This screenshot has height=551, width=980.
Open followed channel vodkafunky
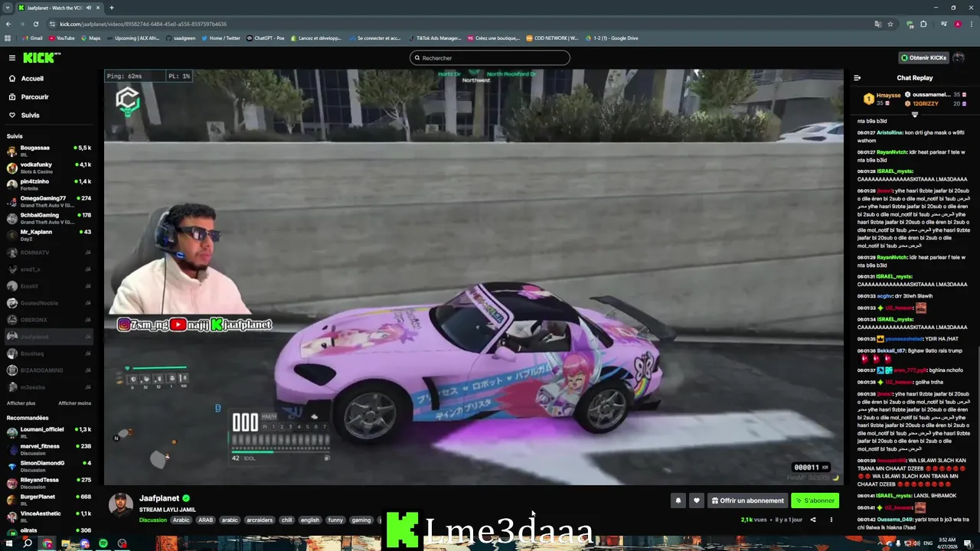click(x=47, y=168)
